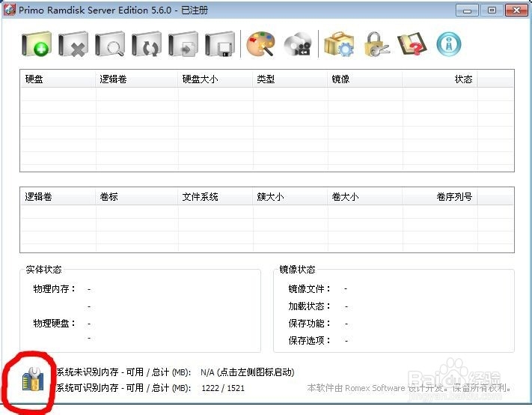
Task: Click the 文件系统 column header
Action: tap(215, 196)
